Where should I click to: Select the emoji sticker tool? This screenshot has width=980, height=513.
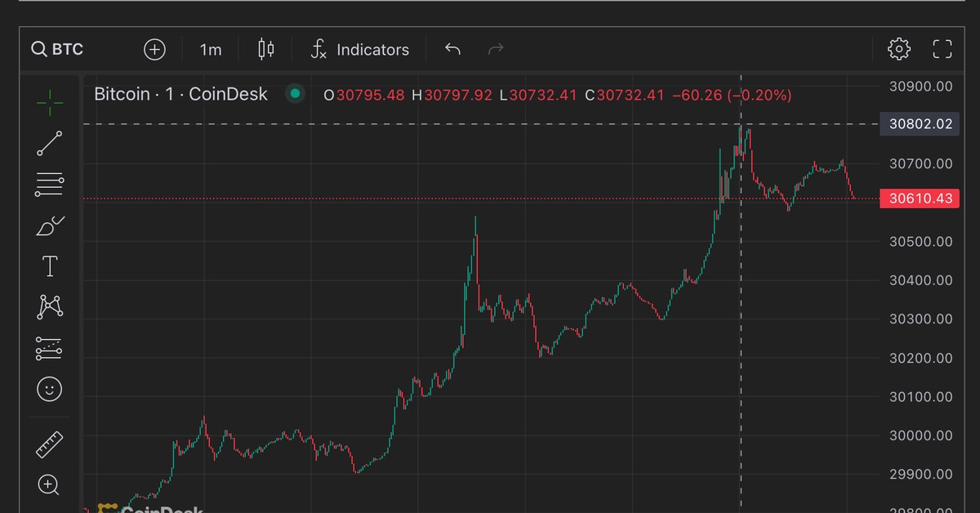(49, 390)
